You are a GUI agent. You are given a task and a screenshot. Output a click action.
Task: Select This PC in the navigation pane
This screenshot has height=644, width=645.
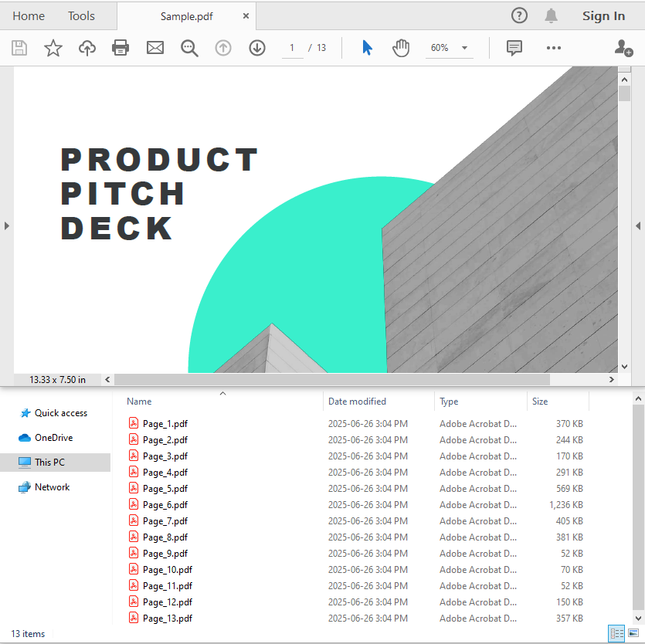click(x=55, y=463)
